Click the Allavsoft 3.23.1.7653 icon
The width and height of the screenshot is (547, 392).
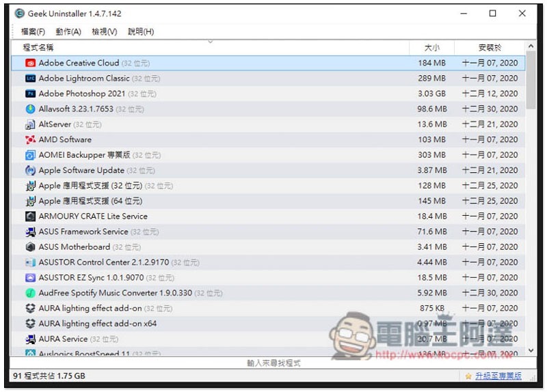30,109
